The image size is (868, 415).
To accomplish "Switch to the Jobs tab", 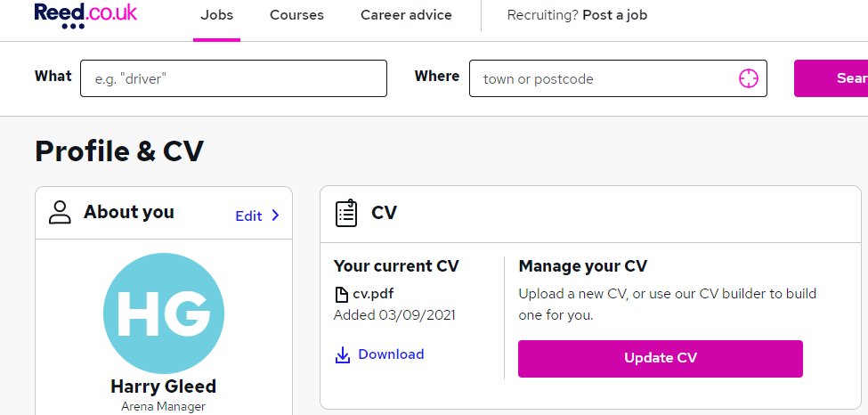I will (216, 15).
